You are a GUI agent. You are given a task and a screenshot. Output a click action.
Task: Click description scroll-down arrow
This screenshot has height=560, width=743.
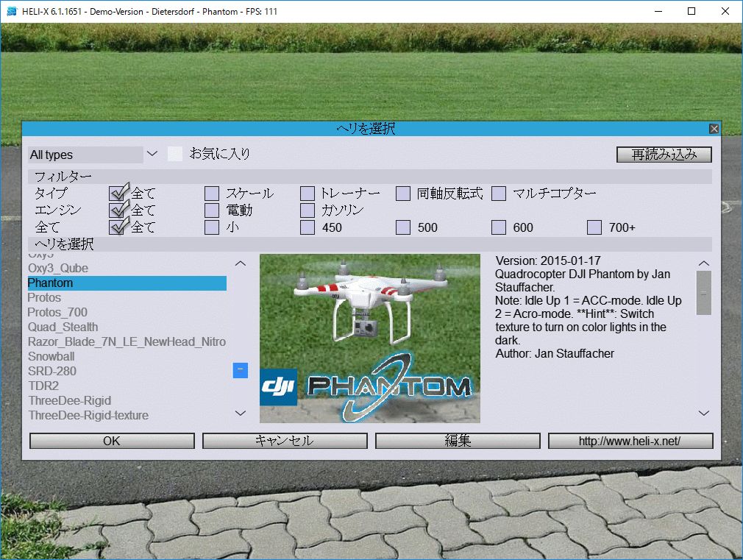click(x=704, y=413)
